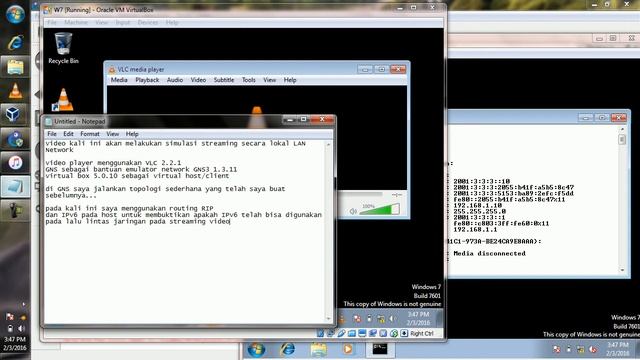
Task: Click the 'Right Ctrl' host key label
Action: 422,333
